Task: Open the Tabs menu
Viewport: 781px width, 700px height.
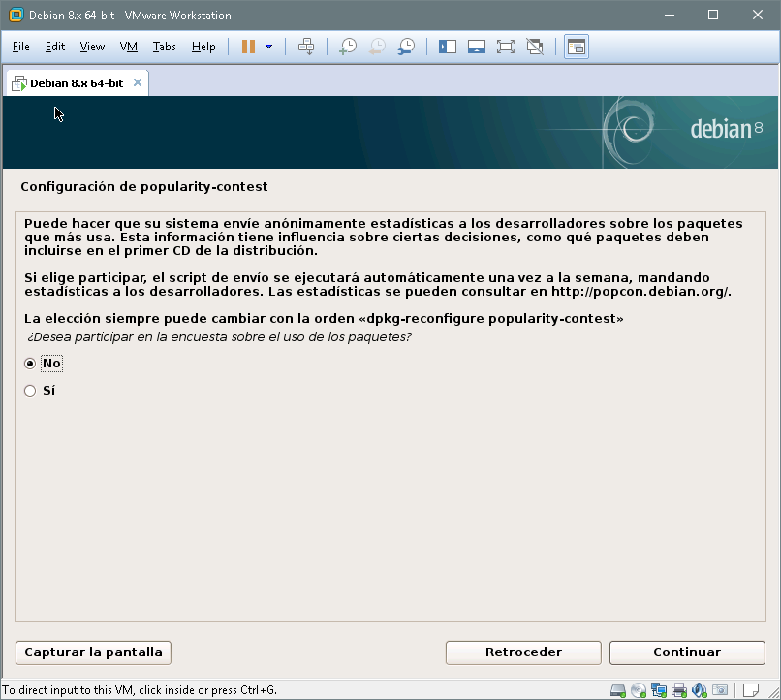Action: (x=164, y=47)
